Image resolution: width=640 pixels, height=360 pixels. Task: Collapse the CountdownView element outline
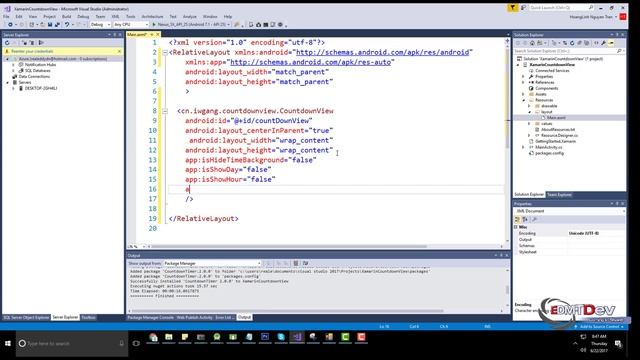click(x=165, y=111)
